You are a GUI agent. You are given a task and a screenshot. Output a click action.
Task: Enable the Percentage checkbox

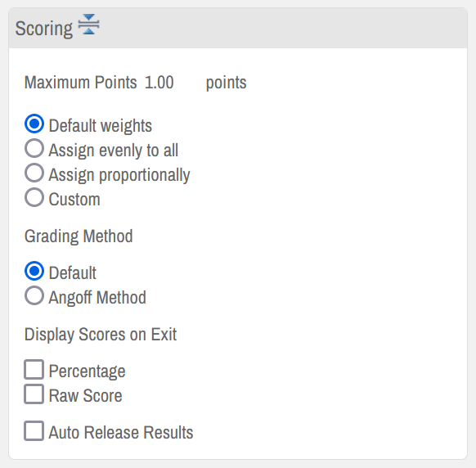pyautogui.click(x=34, y=369)
